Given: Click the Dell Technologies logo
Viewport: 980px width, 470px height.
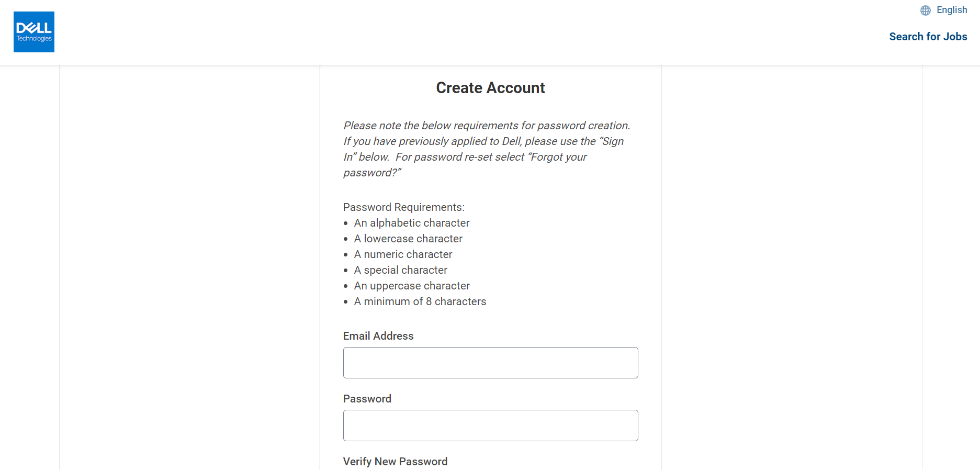Looking at the screenshot, I should [x=34, y=32].
